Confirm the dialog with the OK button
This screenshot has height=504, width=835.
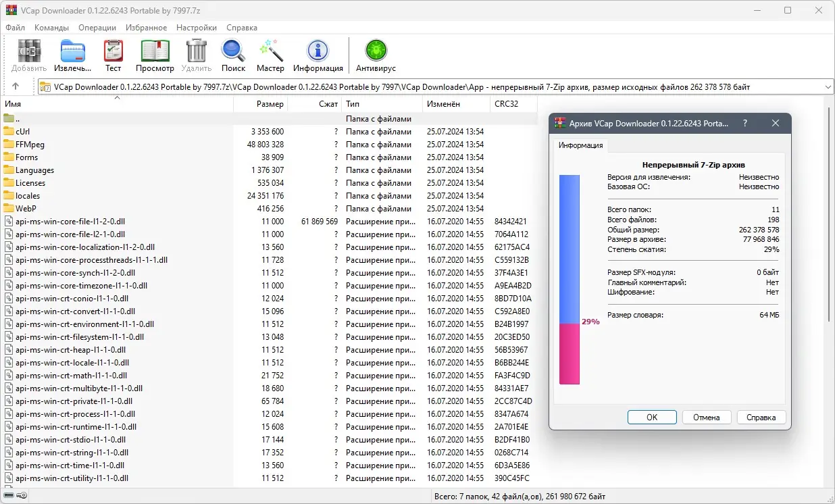[652, 417]
